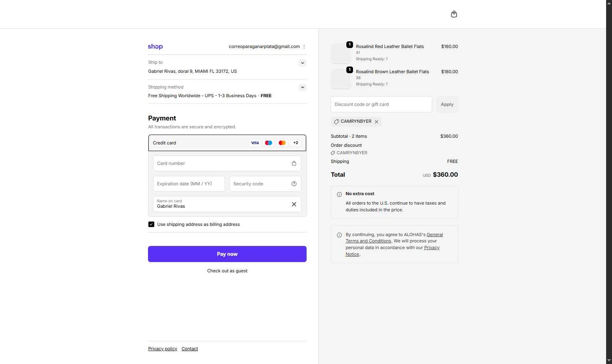Screen dimensions: 612x364
Task: Click the tag icon on CAMRYNBYER chip
Action: click(337, 122)
